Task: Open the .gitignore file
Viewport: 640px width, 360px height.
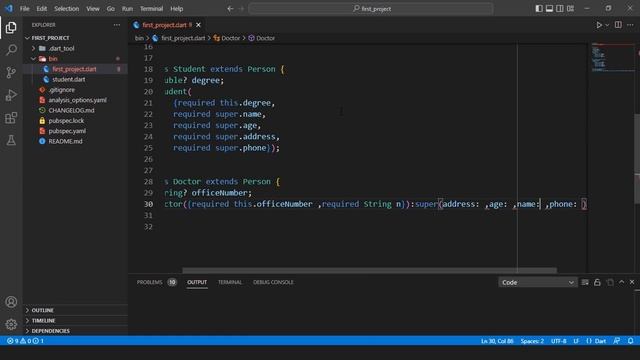Action: (76, 90)
